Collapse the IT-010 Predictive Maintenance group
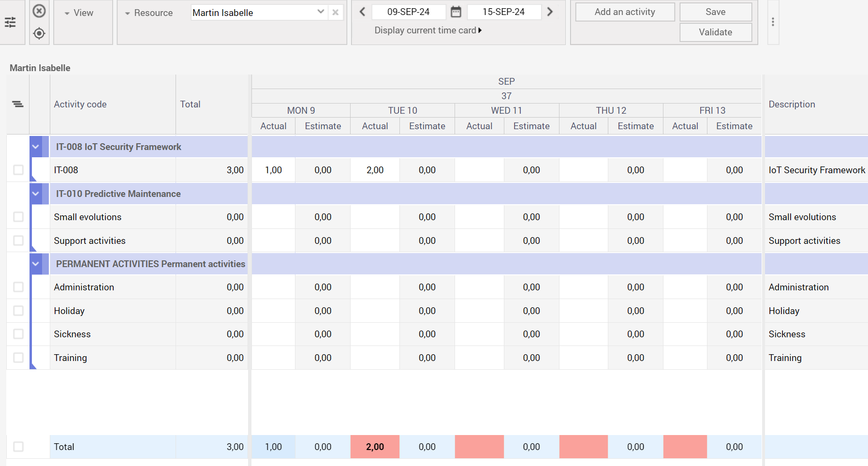This screenshot has width=868, height=466. pos(35,193)
